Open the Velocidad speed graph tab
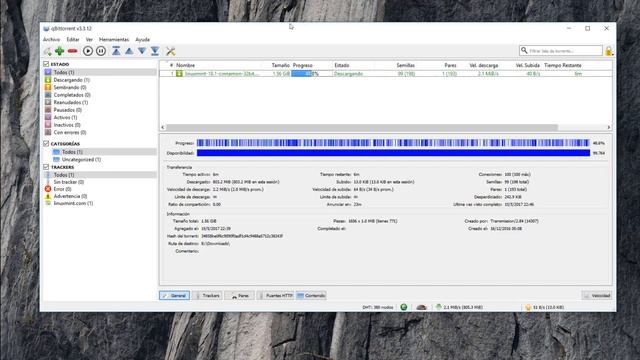 pos(597,296)
